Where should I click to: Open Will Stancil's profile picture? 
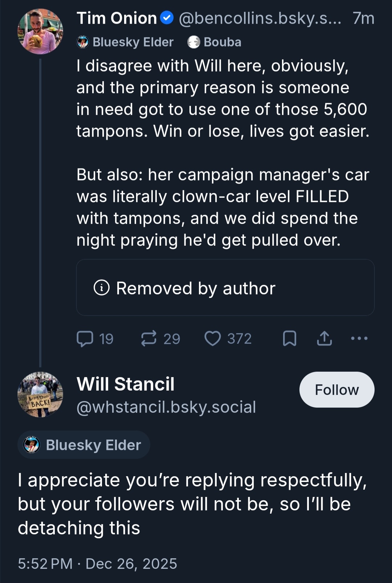point(40,394)
